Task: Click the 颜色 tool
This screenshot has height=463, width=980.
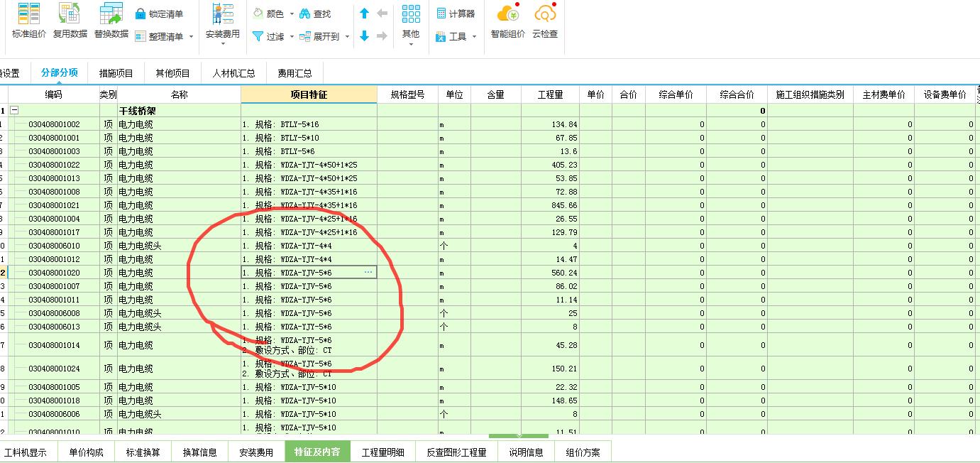Action: pos(268,14)
